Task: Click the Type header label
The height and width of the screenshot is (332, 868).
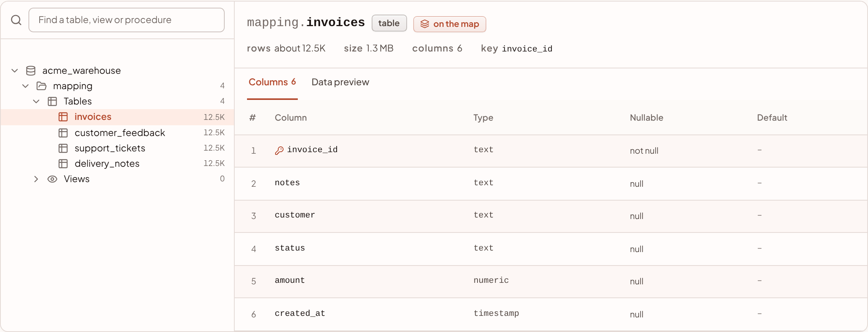Action: [483, 118]
